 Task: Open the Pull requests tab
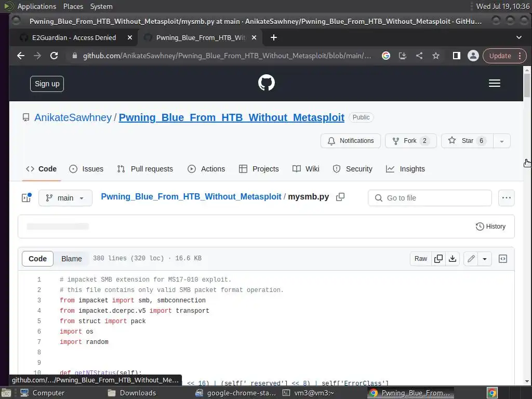tap(145, 169)
